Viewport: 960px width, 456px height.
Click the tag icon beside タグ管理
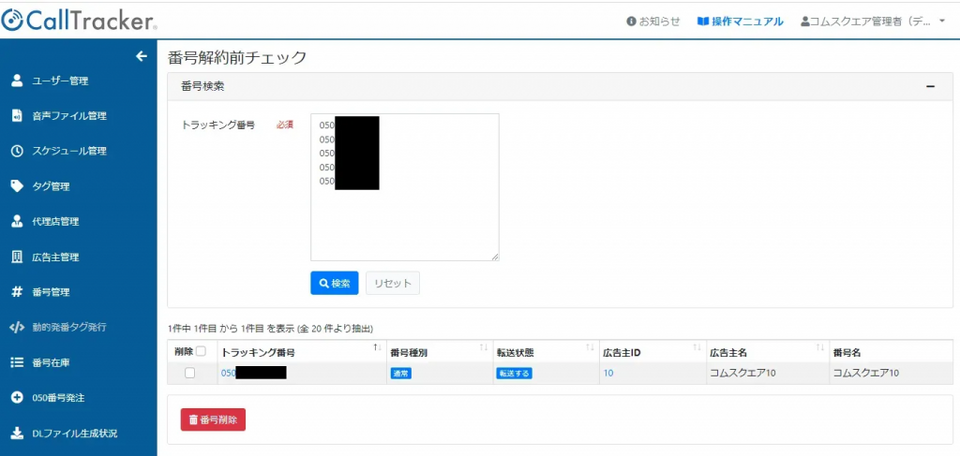[x=17, y=186]
